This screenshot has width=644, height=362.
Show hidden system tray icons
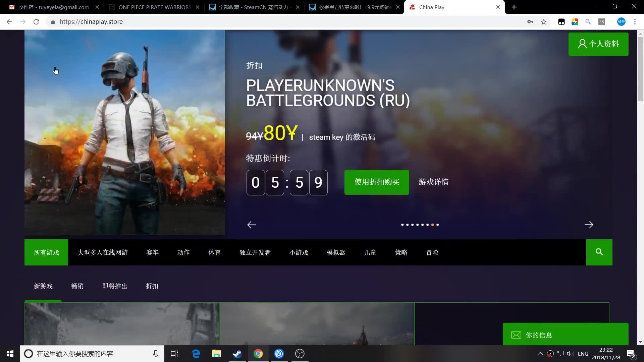540,354
